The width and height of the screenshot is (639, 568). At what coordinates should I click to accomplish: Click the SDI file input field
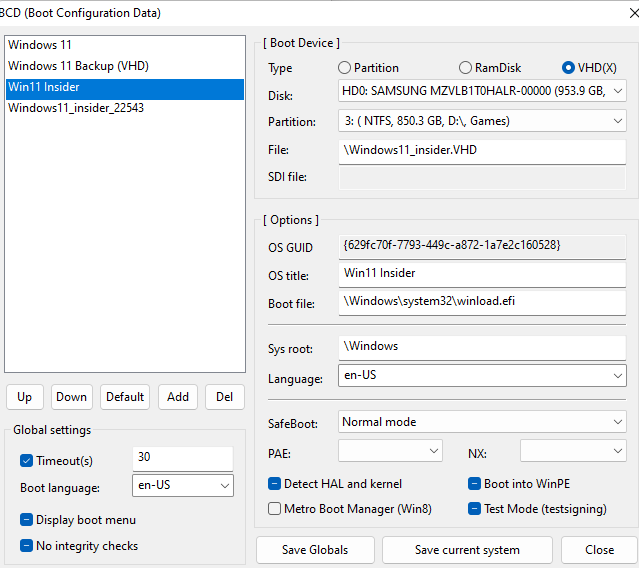482,178
